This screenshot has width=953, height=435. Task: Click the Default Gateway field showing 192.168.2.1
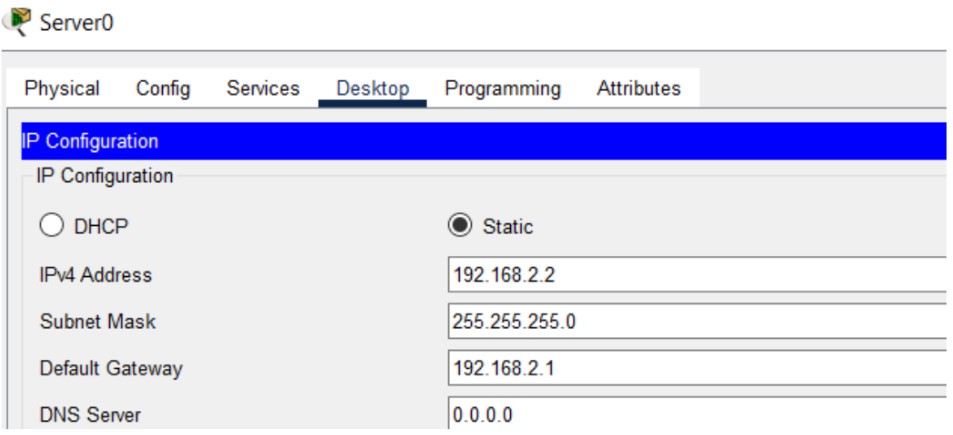(697, 368)
